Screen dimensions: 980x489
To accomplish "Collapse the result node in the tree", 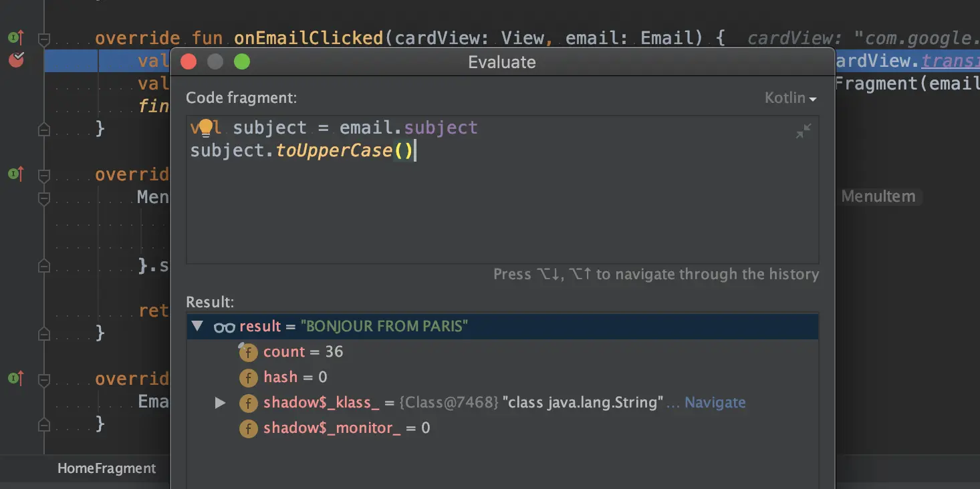I will [197, 326].
